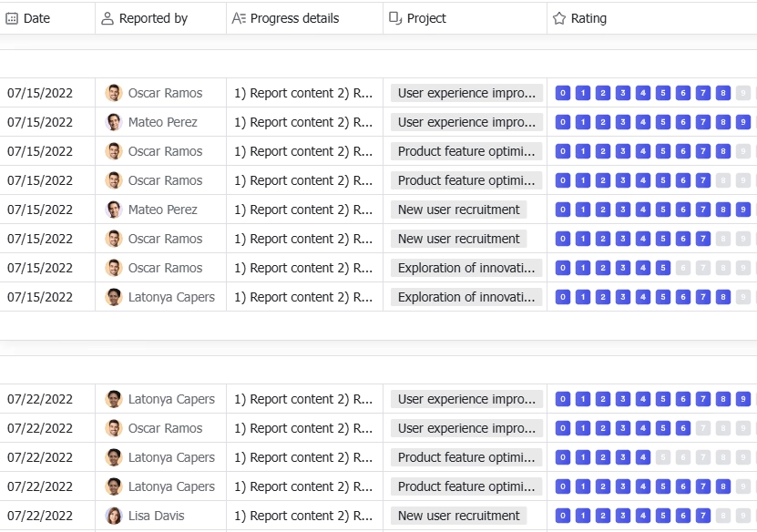The width and height of the screenshot is (757, 532).
Task: Click Lisa Davis's avatar
Action: pos(114,516)
